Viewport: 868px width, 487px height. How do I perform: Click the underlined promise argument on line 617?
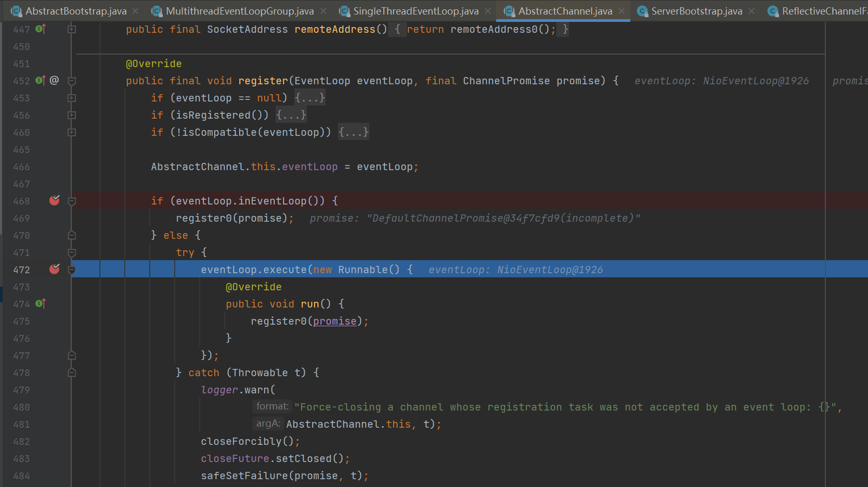(334, 321)
